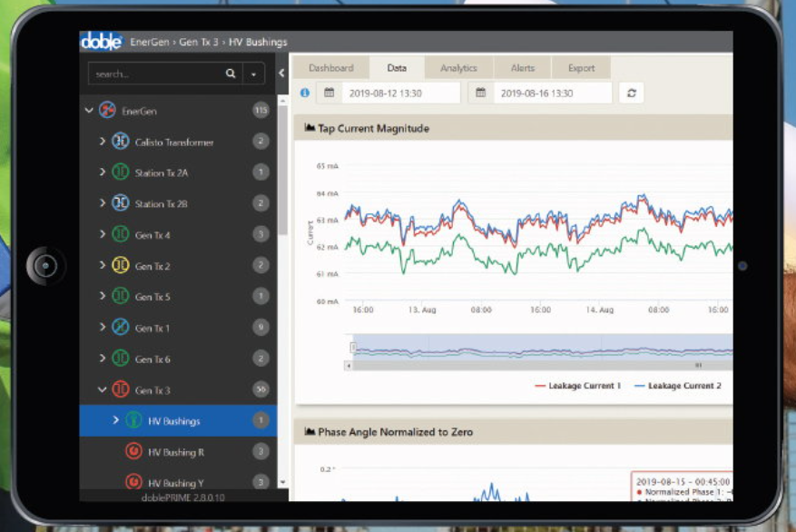796x532 pixels.
Task: Click the chart range navigator slider
Action: 542,350
